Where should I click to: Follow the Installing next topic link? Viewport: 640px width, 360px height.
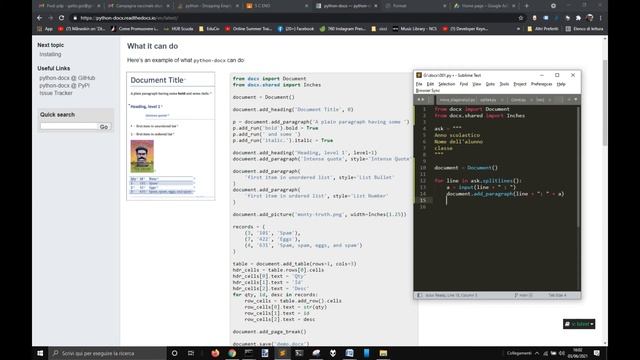(x=50, y=54)
